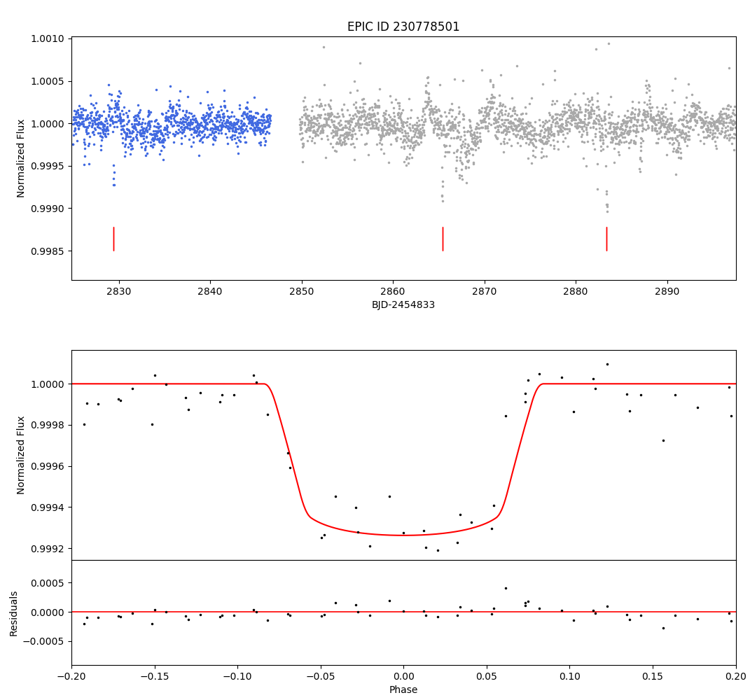This screenshot has height=700, width=750.
Task: Click the 0.20 phase tick label
Action: coord(736,676)
